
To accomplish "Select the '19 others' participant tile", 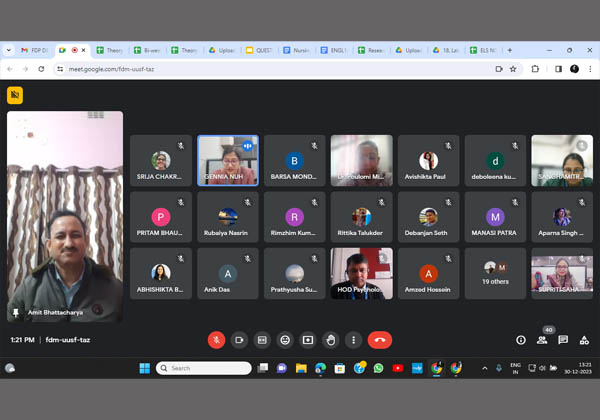I will [x=495, y=273].
